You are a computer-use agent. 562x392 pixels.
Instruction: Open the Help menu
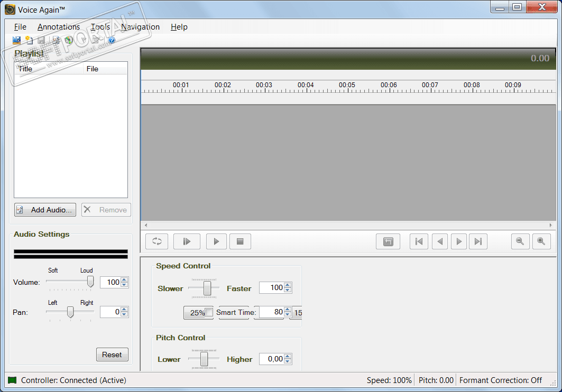[x=179, y=27]
